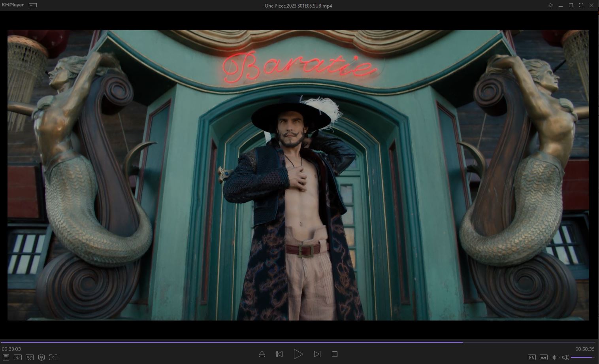Click the volume slider
Viewport: 599px width, 364px height.
click(x=583, y=357)
